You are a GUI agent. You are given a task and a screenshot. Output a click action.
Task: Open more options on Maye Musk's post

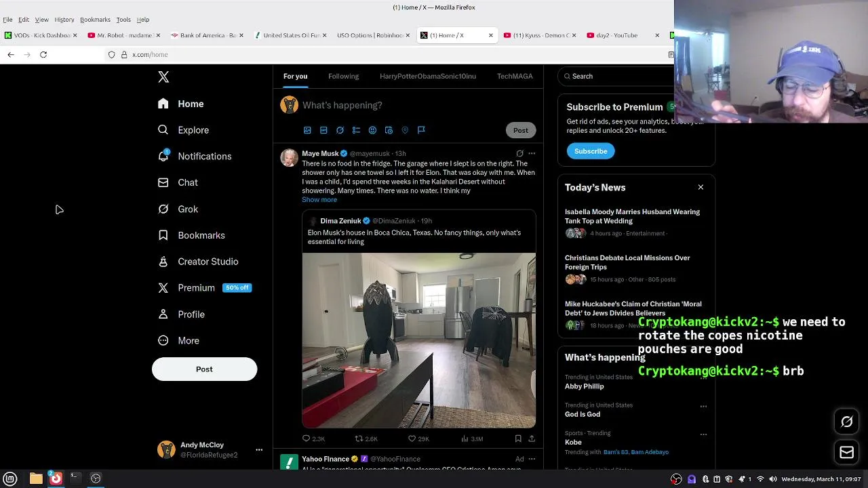[532, 154]
